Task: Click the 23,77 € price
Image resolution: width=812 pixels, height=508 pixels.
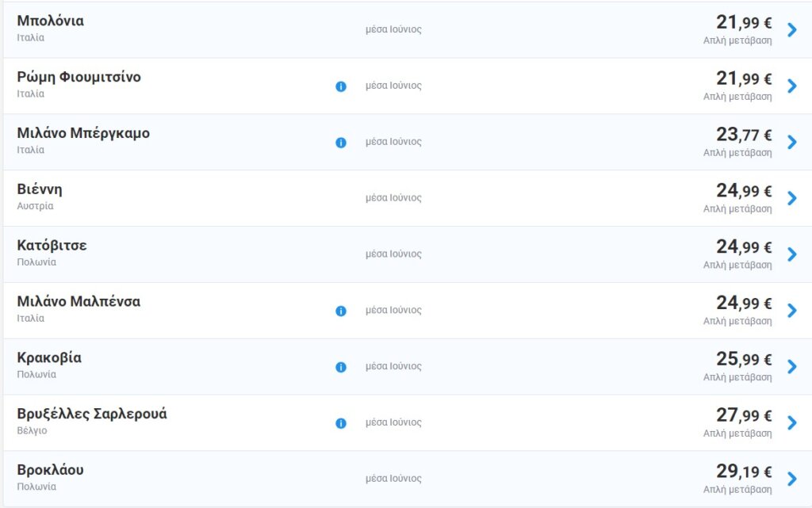Action: pyautogui.click(x=743, y=134)
